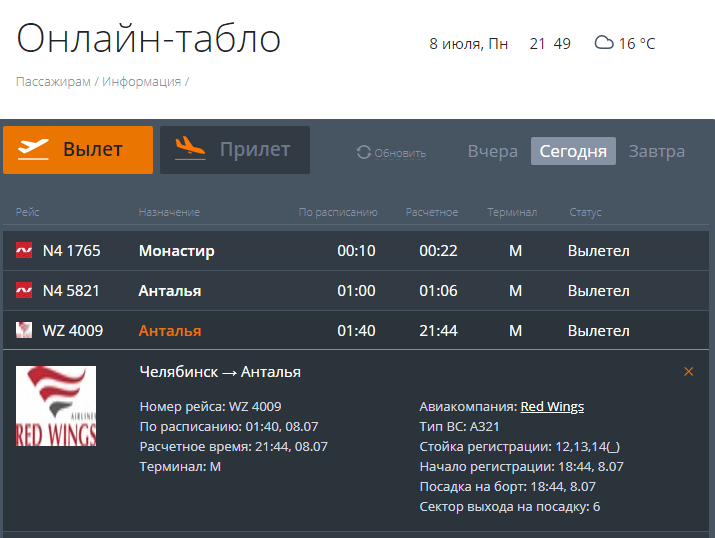The width and height of the screenshot is (715, 538).
Task: Click the circular refresh arrow icon
Action: click(x=363, y=152)
